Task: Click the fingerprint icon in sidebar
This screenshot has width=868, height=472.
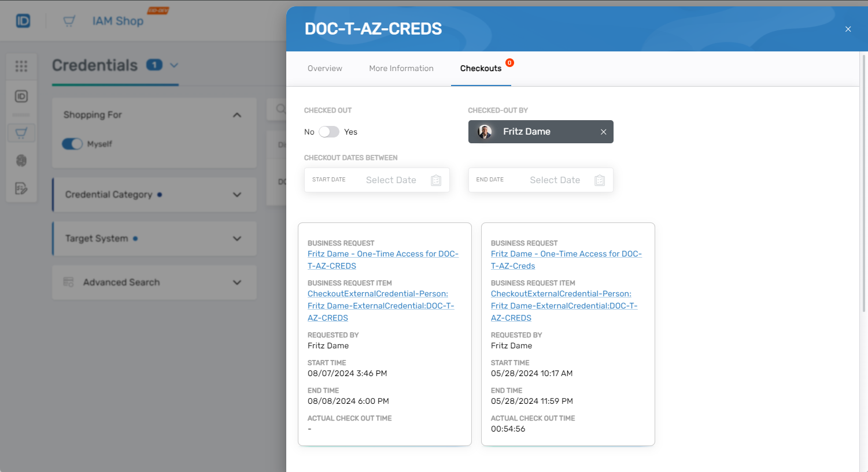Action: point(21,161)
